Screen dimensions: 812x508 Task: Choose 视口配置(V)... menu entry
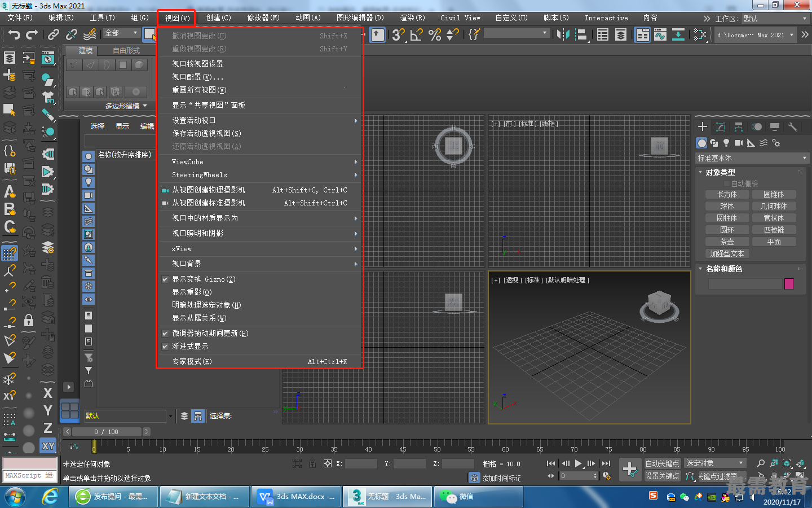(x=259, y=77)
